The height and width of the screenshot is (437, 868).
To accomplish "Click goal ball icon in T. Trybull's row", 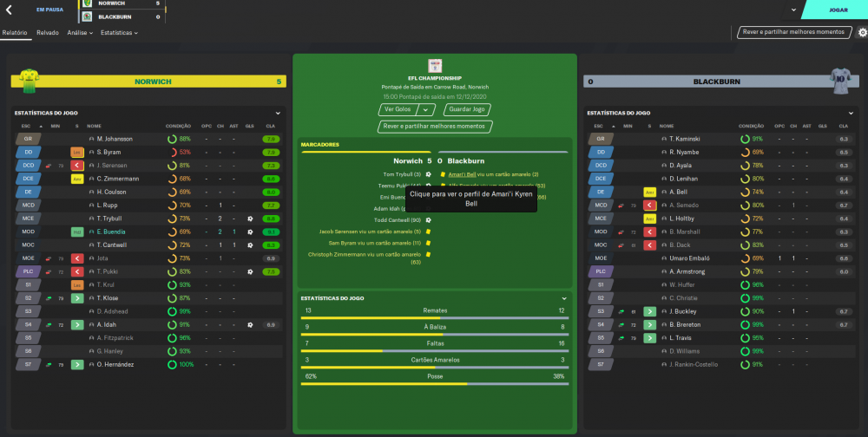I will click(250, 218).
